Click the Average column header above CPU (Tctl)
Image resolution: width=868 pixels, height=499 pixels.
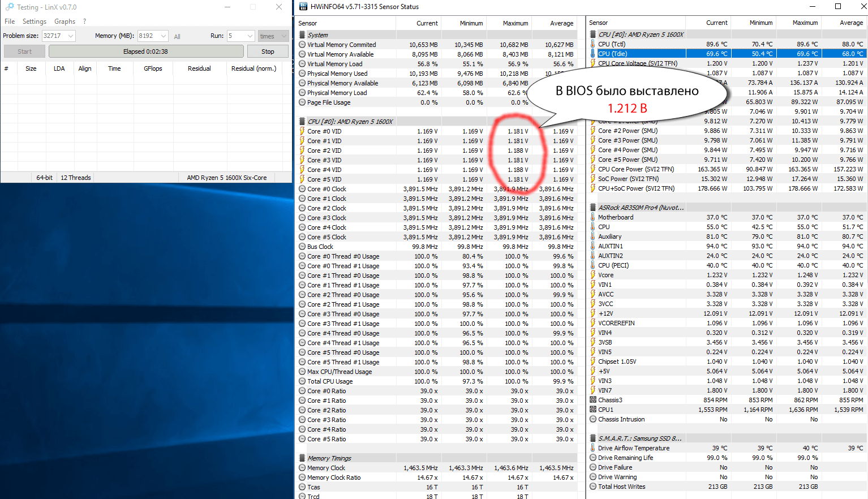point(851,23)
